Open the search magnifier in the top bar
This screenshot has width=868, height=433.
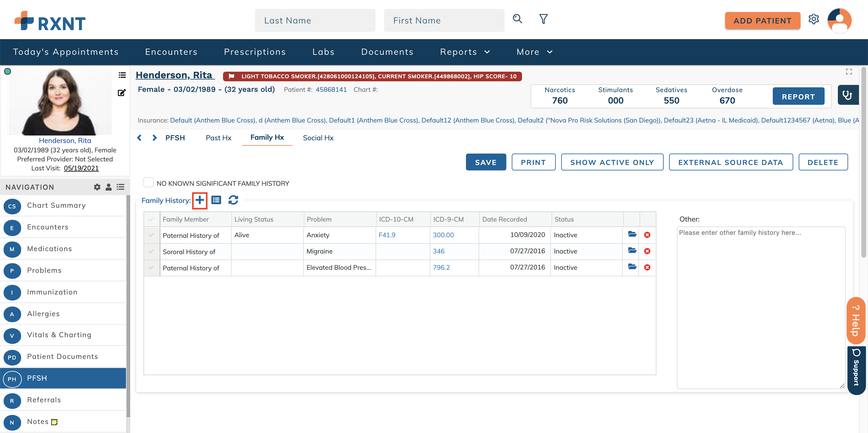(x=517, y=19)
